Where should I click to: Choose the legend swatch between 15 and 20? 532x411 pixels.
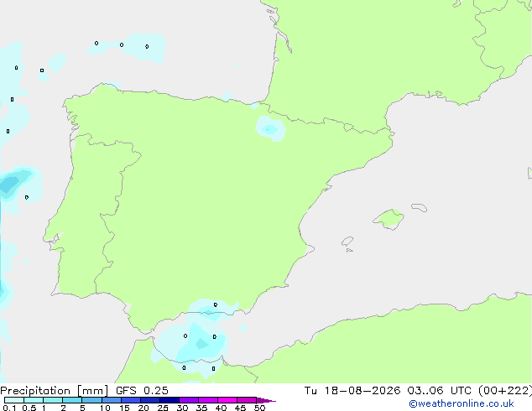pos(131,400)
